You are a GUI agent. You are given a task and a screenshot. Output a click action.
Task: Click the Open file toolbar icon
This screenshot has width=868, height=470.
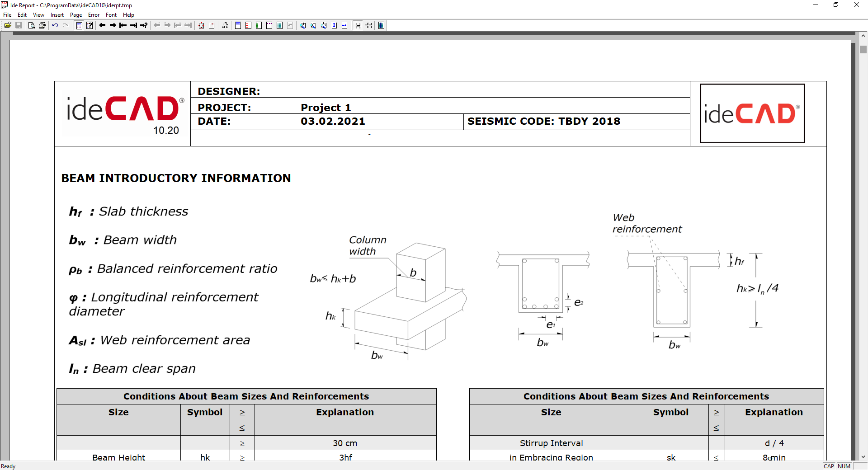(x=8, y=25)
